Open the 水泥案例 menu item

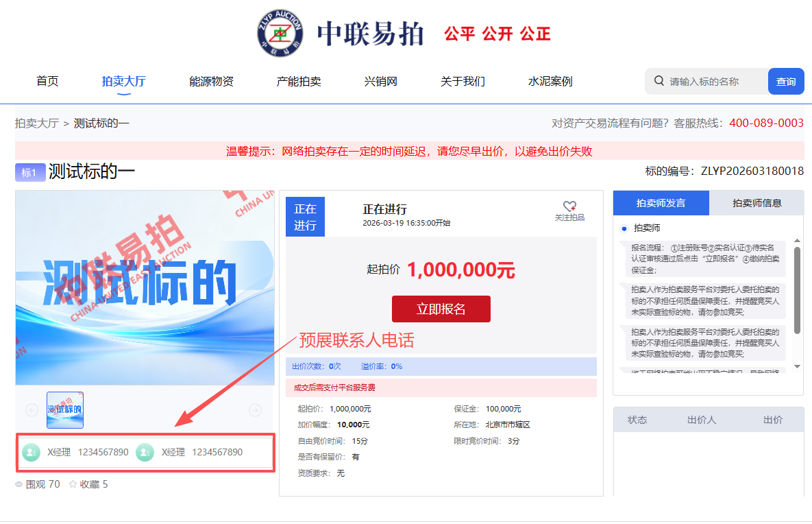point(550,82)
